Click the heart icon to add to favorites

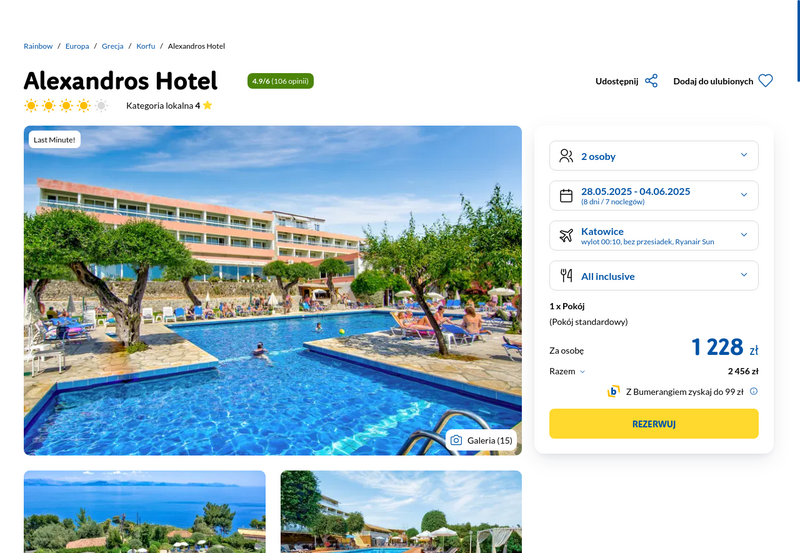[765, 81]
